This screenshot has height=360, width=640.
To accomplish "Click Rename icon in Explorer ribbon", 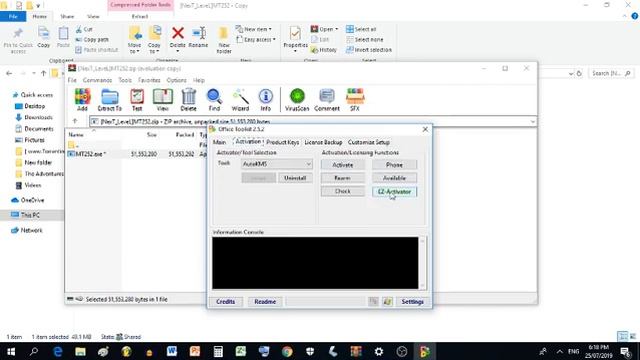I will 198,37.
